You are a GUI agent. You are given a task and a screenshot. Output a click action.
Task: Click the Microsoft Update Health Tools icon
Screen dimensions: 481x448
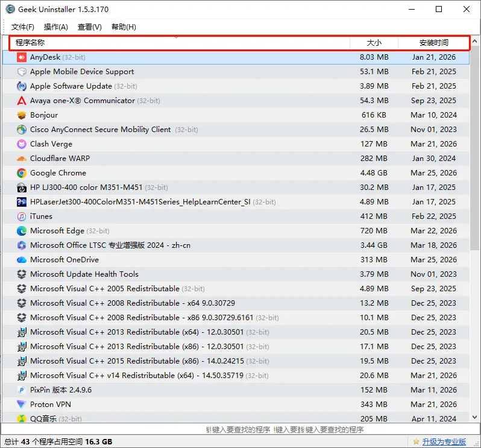22,274
